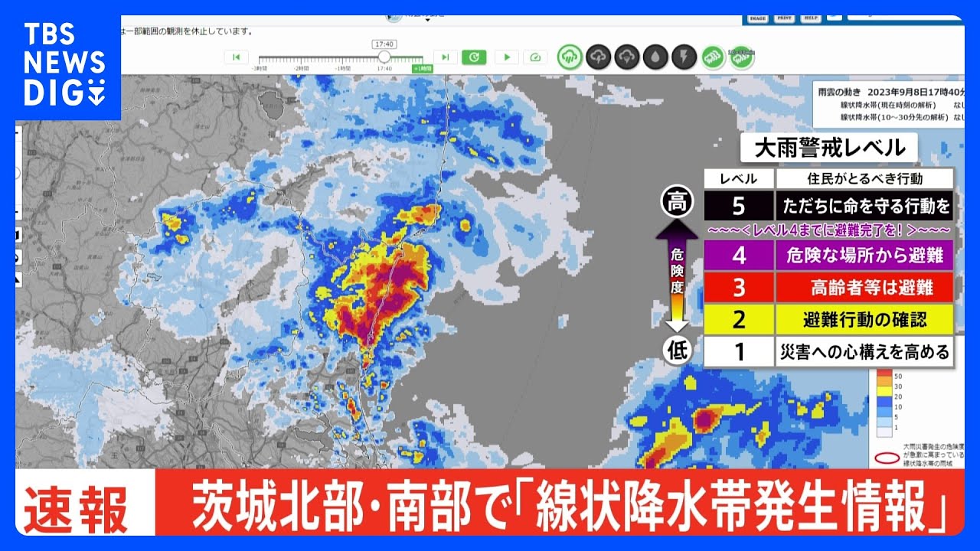
Task: Toggle the dark cloud forecast layer icon
Action: pos(599,57)
